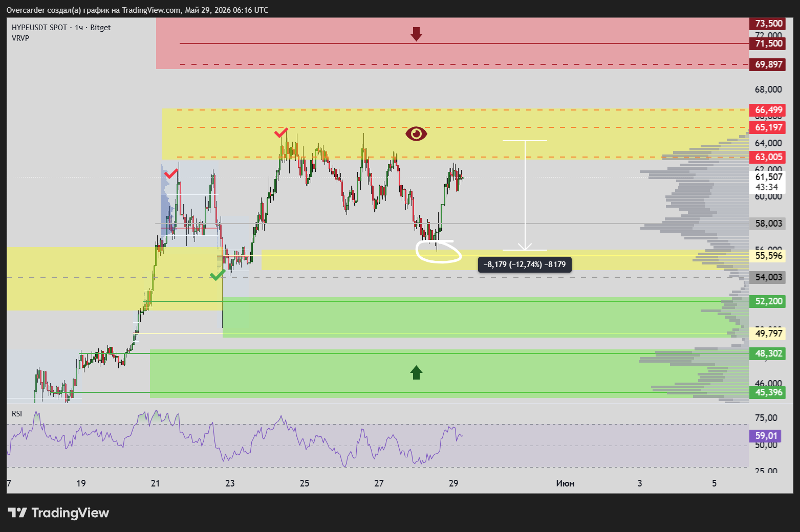Click the current price 61,507 label

pos(768,177)
